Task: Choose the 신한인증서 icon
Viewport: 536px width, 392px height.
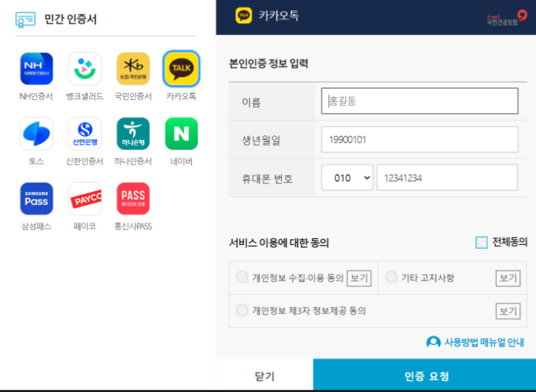Action: [x=85, y=134]
